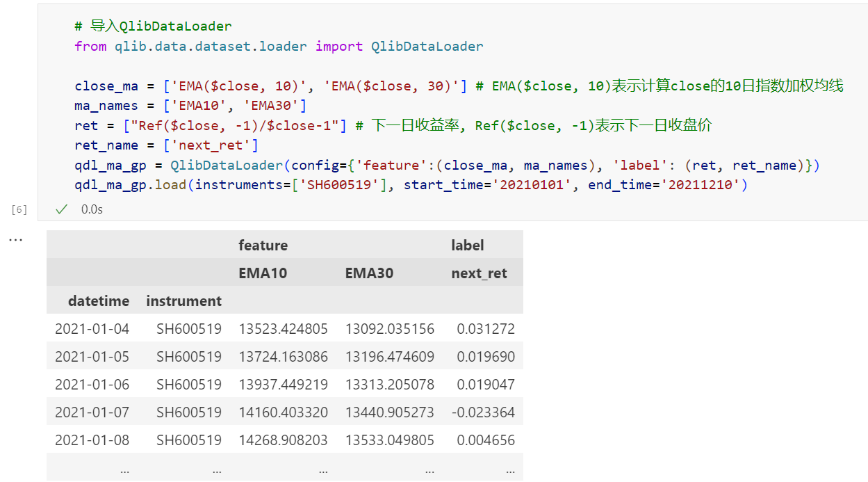868x482 pixels.
Task: Click the 'label' top-level column header
Action: pos(467,245)
